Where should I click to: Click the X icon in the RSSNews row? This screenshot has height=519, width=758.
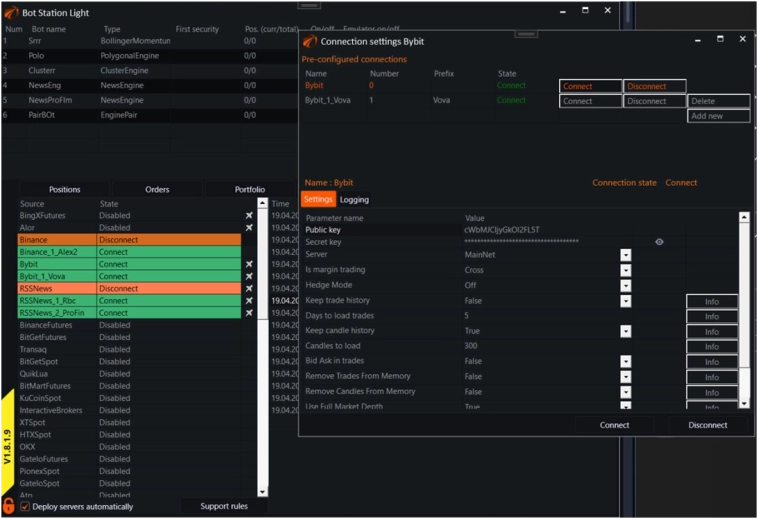click(x=249, y=288)
